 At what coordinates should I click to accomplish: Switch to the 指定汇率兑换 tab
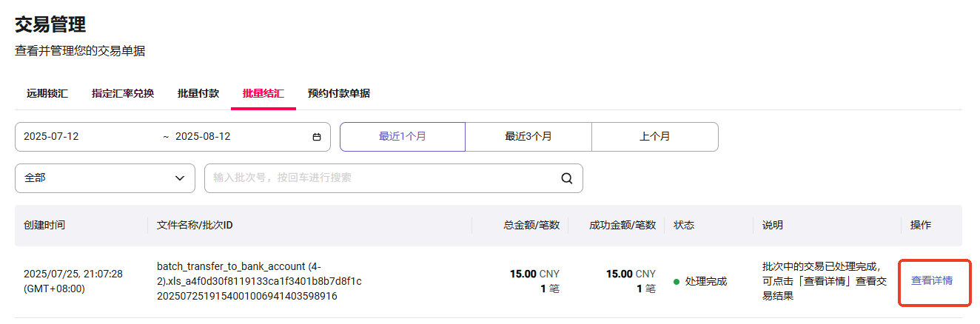pos(123,93)
